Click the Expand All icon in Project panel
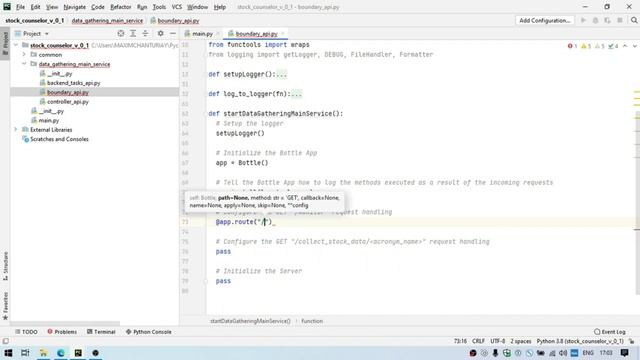 coord(133,33)
